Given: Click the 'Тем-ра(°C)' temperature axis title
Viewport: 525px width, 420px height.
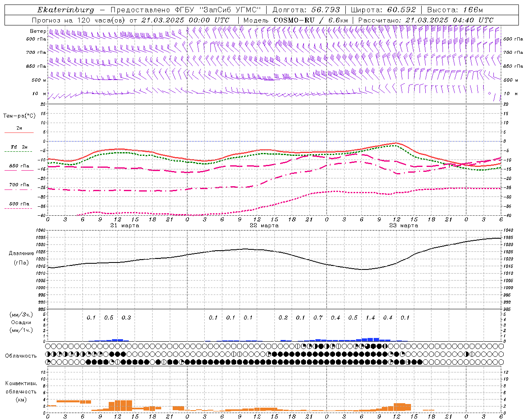Looking at the screenshot, I should pos(19,116).
